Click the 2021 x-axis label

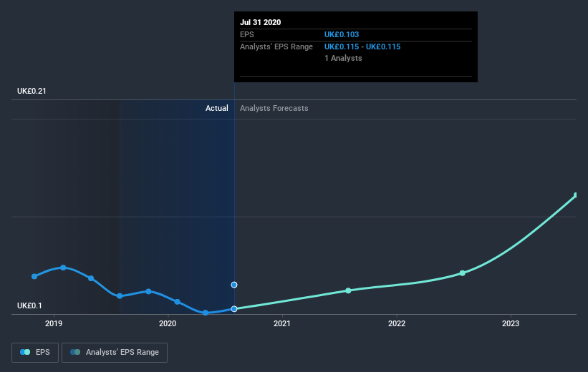tap(282, 323)
